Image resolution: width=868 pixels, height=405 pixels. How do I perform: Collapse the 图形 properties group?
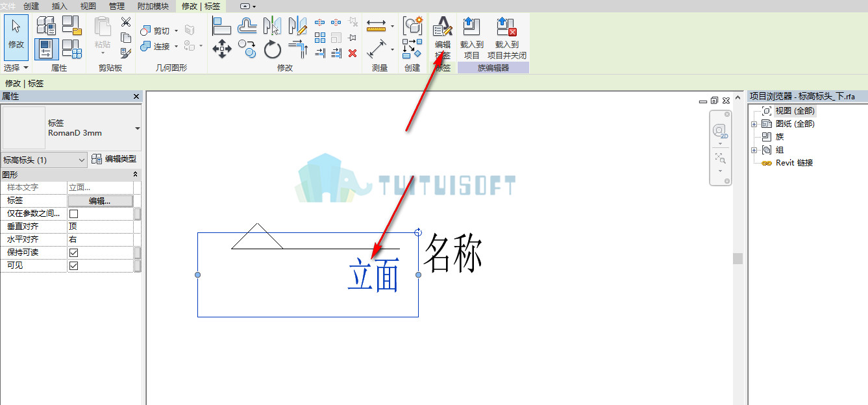136,175
